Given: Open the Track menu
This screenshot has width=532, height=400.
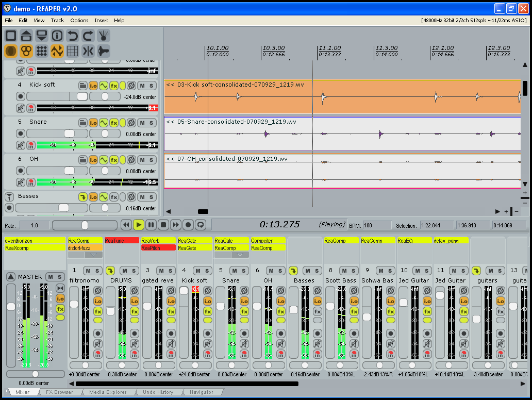Looking at the screenshot, I should (x=57, y=20).
